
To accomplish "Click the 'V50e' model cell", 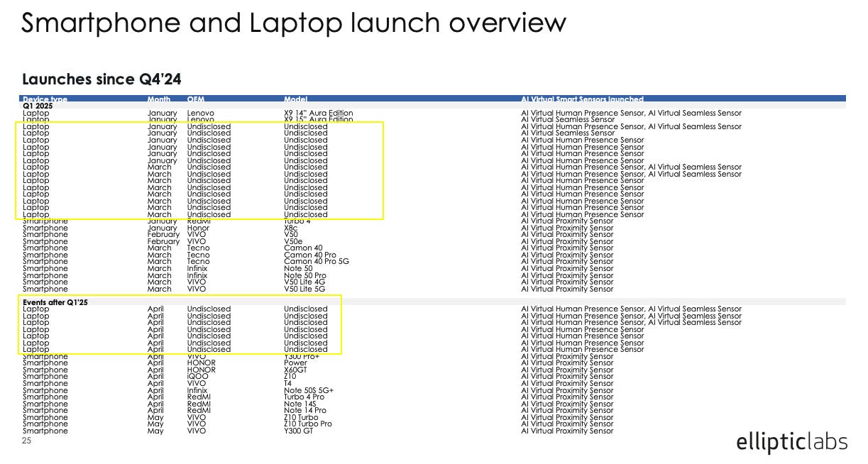I will [x=292, y=241].
